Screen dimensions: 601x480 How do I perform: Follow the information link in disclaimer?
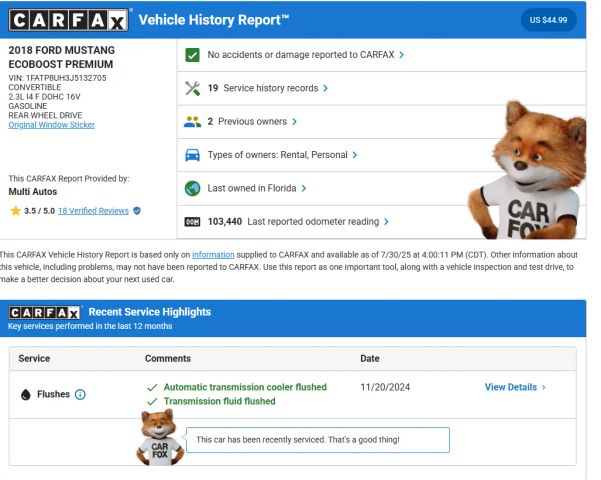click(213, 255)
